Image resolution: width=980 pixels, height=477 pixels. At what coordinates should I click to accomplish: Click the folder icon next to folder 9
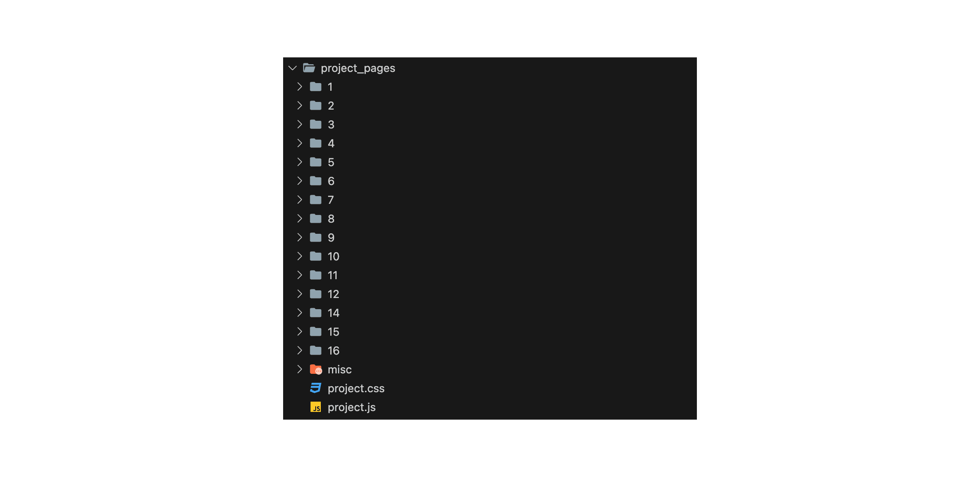315,237
